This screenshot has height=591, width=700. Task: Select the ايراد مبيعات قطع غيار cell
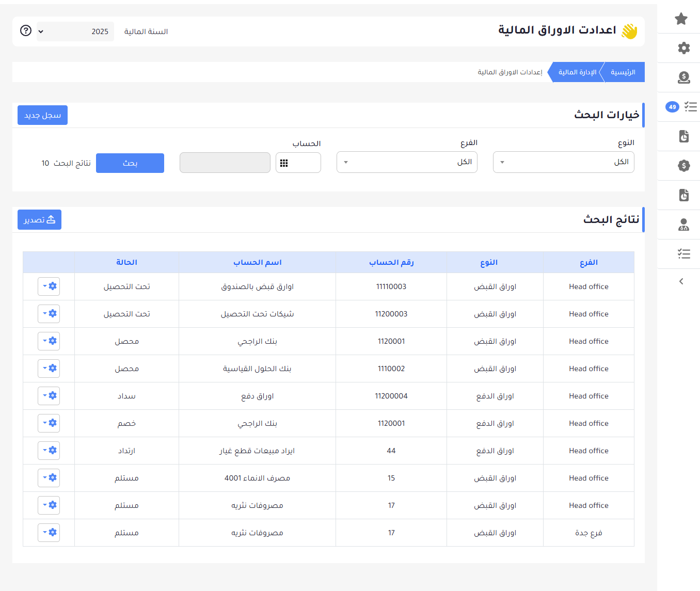[257, 451]
